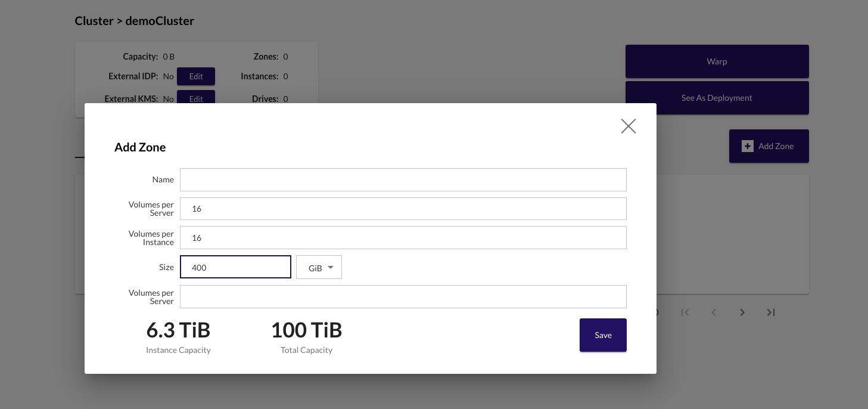
Task: Edit the External IDP setting
Action: [x=196, y=76]
